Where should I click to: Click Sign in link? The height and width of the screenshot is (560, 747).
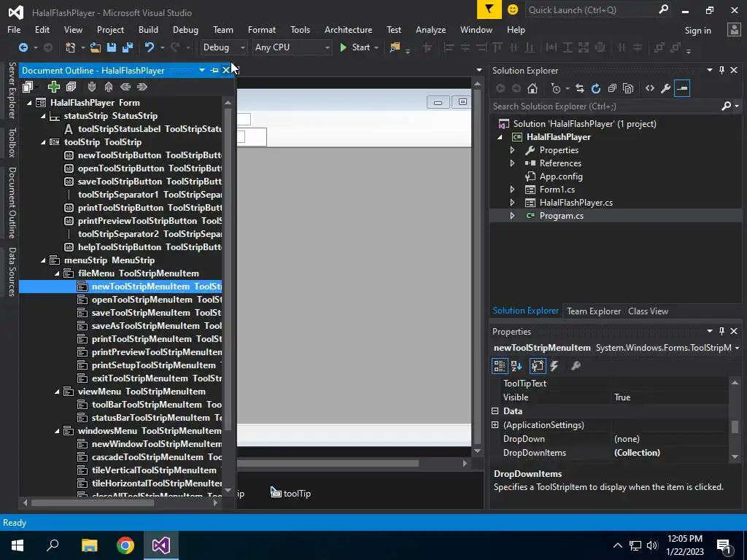697,31
